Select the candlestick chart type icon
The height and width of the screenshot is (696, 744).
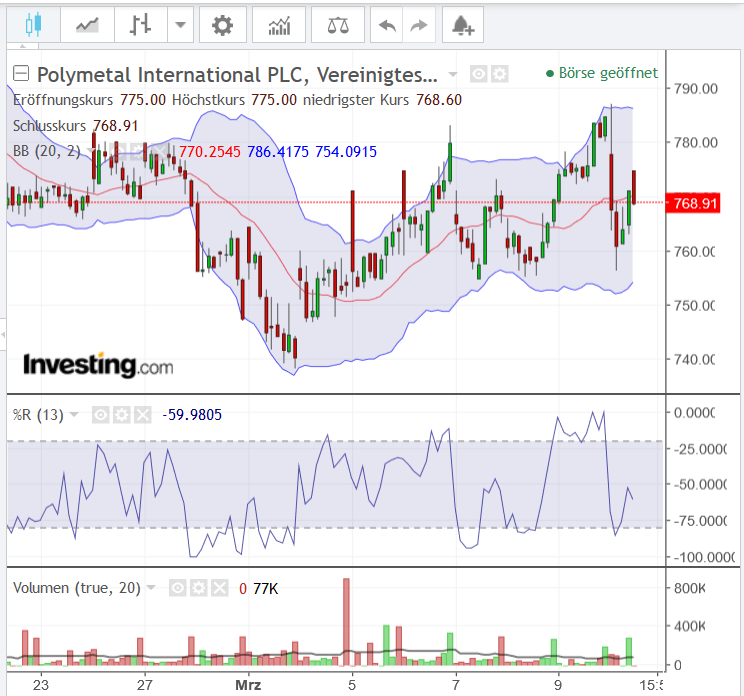click(x=33, y=25)
